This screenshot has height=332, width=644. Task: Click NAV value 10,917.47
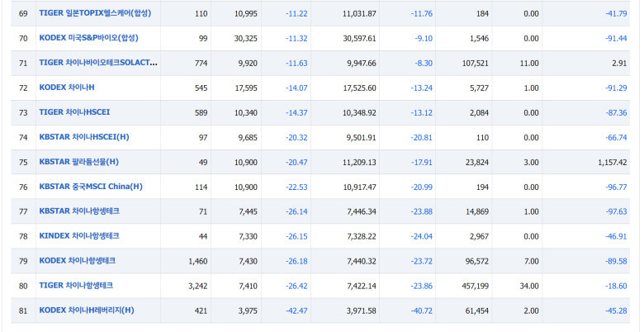(359, 187)
